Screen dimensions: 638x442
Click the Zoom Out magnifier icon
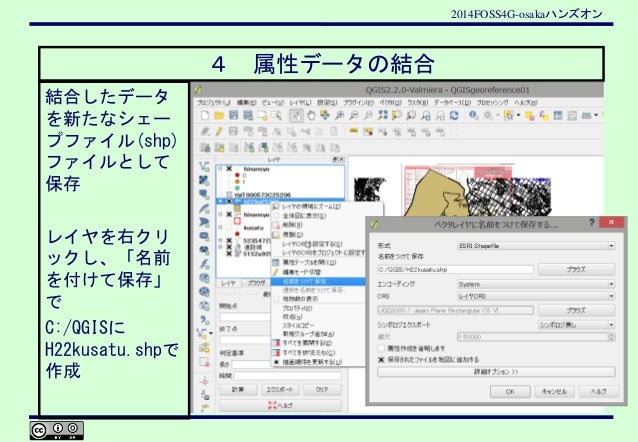(354, 116)
